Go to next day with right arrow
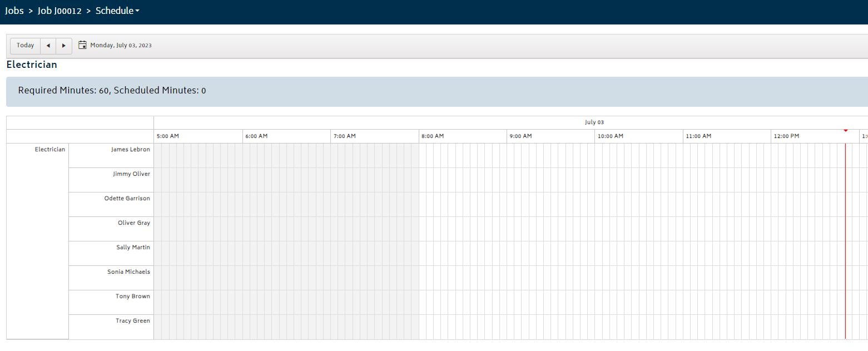868x351 pixels. tap(64, 46)
